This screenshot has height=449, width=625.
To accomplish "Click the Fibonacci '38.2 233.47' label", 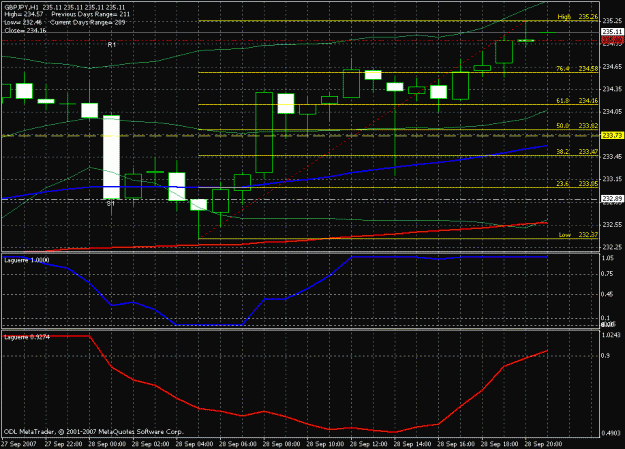I will pos(577,152).
